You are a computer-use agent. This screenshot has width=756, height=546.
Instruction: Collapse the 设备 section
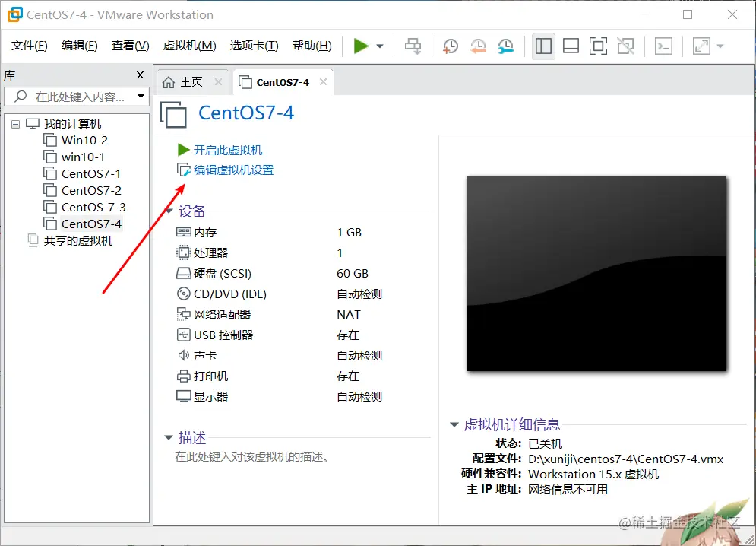click(169, 211)
